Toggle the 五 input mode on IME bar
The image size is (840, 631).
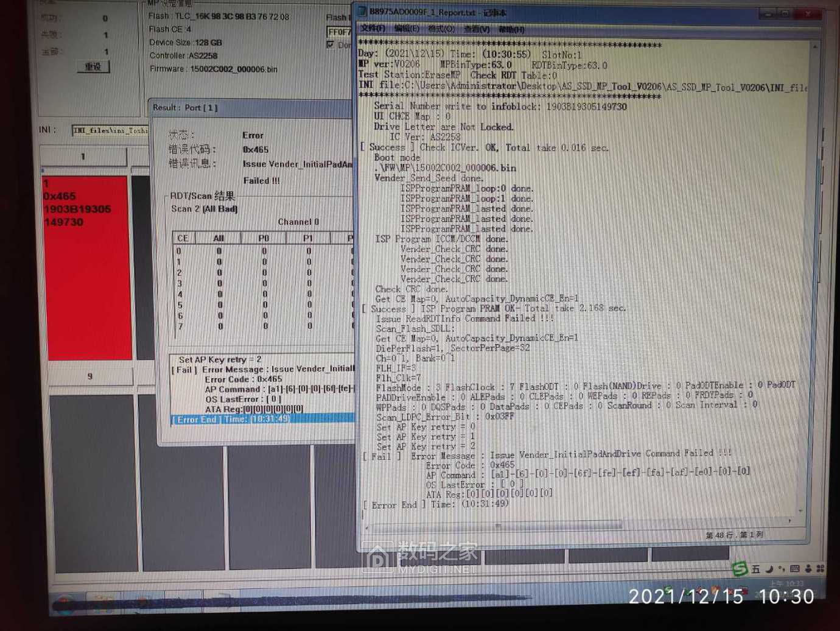click(x=755, y=569)
